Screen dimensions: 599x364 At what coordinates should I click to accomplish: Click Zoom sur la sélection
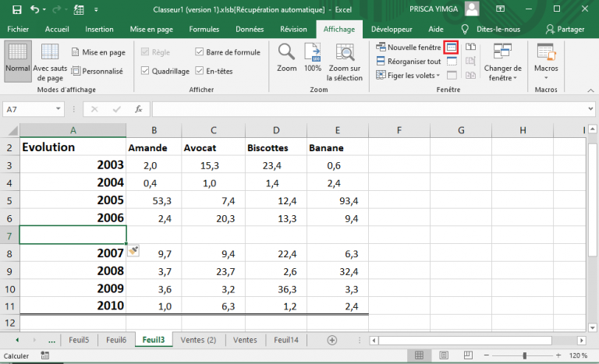344,62
